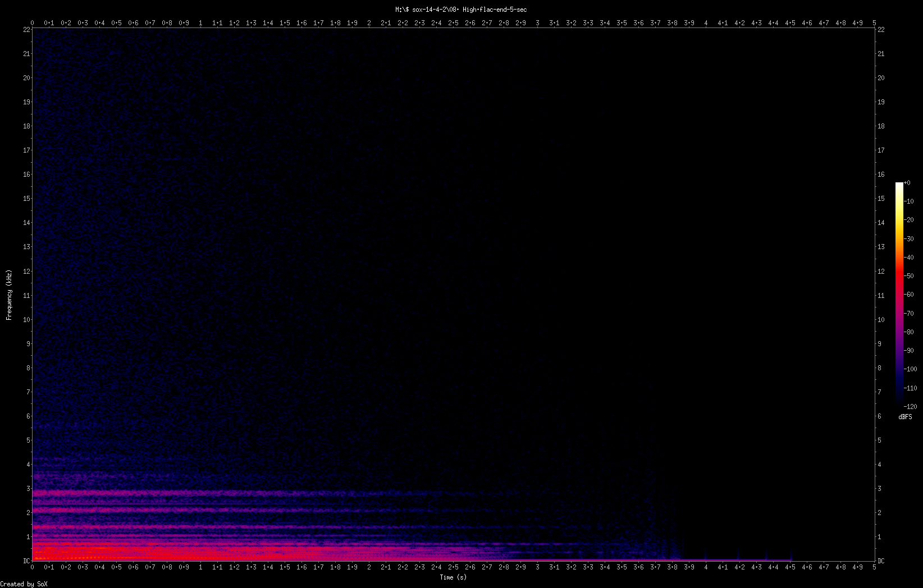This screenshot has width=923, height=588.
Task: Select the DC marker on left frequency axis
Action: (x=25, y=560)
